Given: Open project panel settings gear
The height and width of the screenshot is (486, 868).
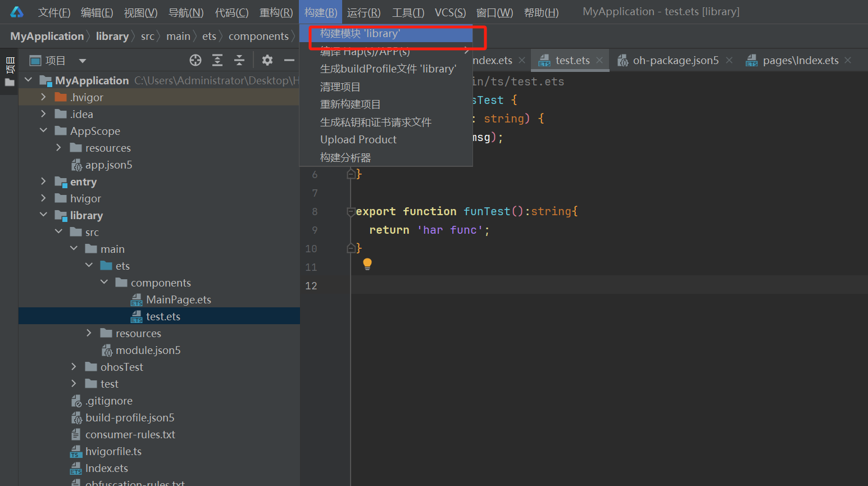Looking at the screenshot, I should [267, 60].
